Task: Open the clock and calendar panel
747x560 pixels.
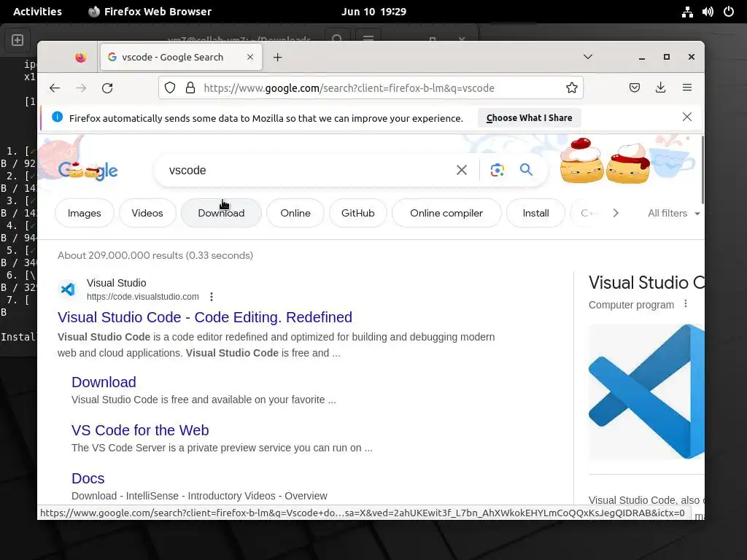Action: coord(374,12)
